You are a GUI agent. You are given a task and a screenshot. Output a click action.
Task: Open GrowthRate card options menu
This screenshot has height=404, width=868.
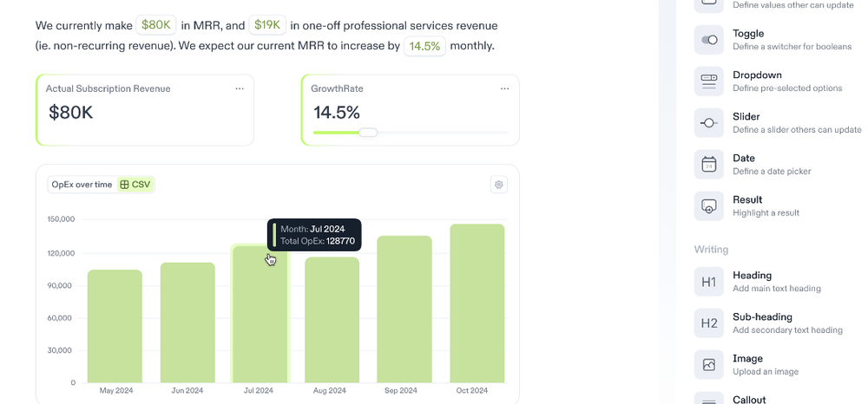pos(504,88)
